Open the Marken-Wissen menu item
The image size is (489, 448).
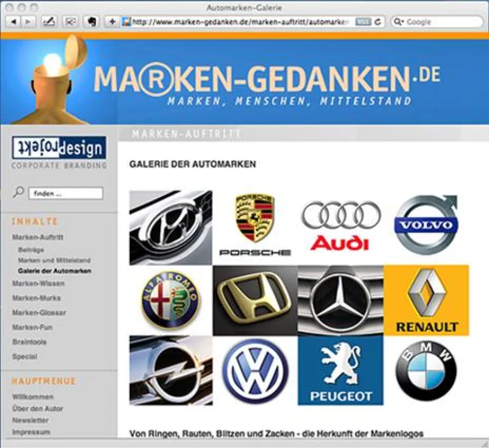38,284
